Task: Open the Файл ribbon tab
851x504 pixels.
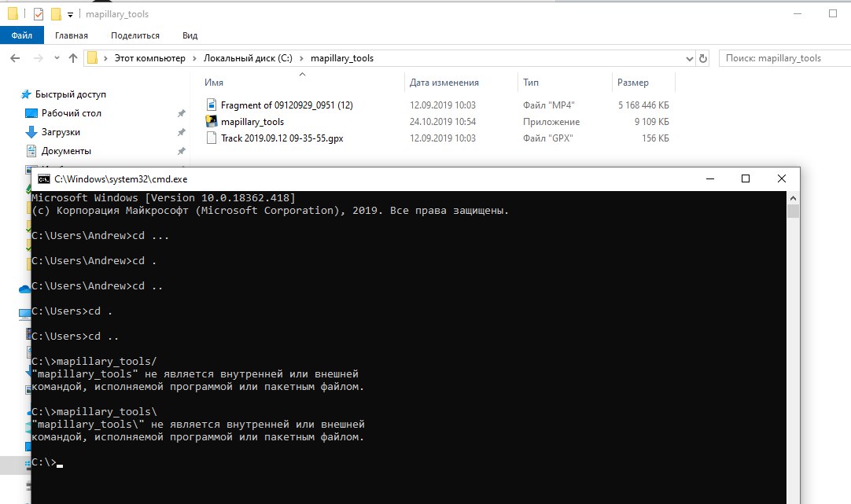Action: point(22,35)
